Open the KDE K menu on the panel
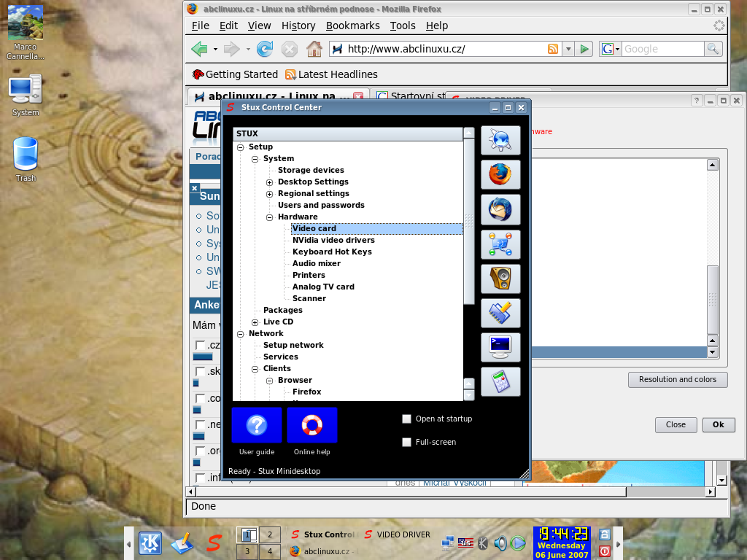 pos(150,543)
